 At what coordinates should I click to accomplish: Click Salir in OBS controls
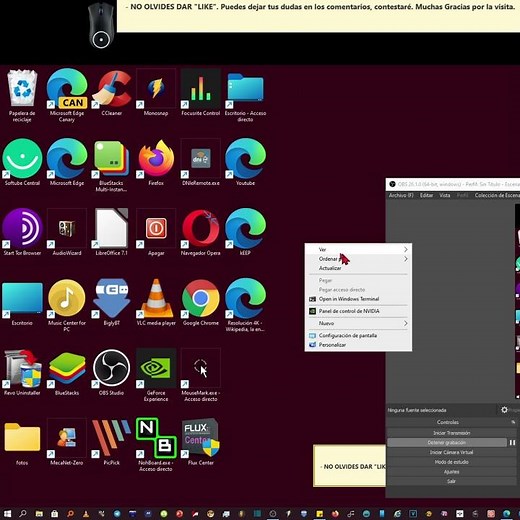tap(451, 481)
